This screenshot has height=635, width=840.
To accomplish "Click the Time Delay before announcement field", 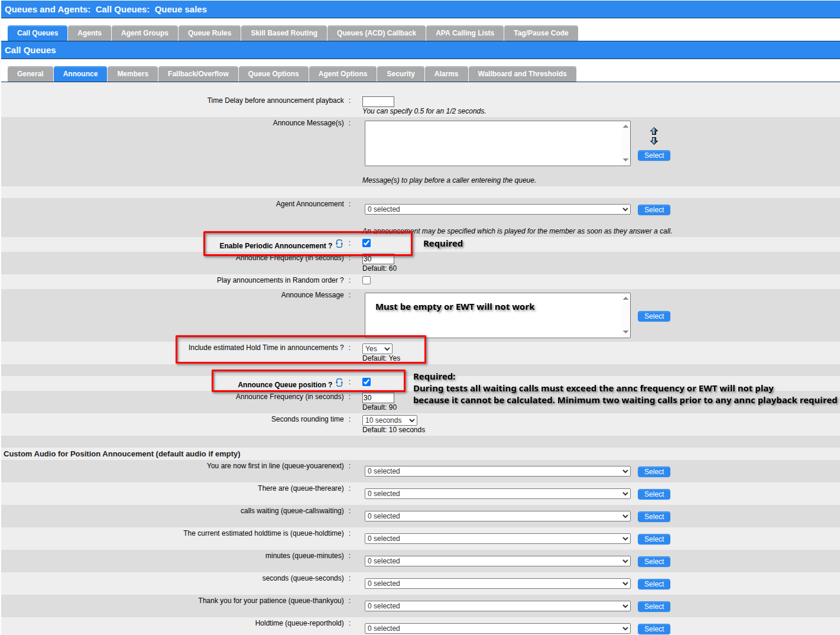I will coord(378,102).
